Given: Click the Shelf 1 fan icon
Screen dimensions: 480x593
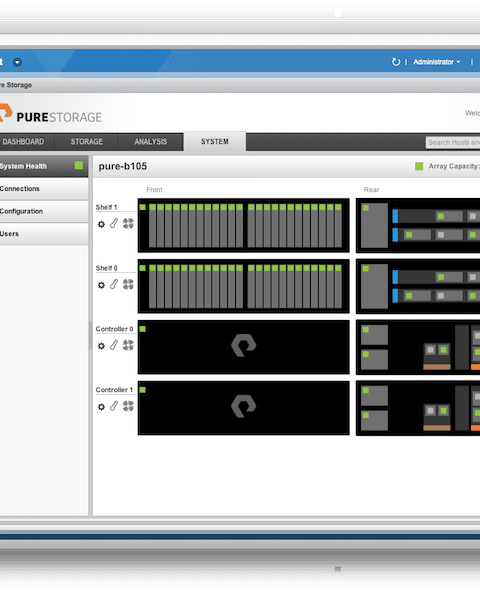Looking at the screenshot, I should point(128,224).
